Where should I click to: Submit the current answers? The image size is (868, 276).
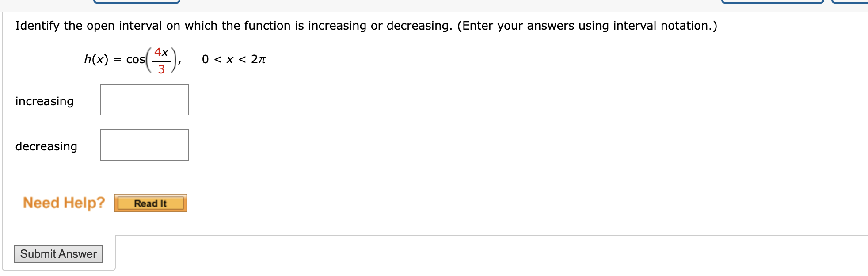58,254
